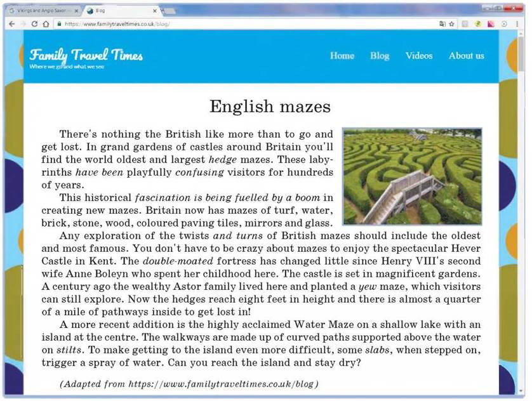Image resolution: width=532 pixels, height=401 pixels.
Task: Close the Blog tab
Action: pos(155,11)
